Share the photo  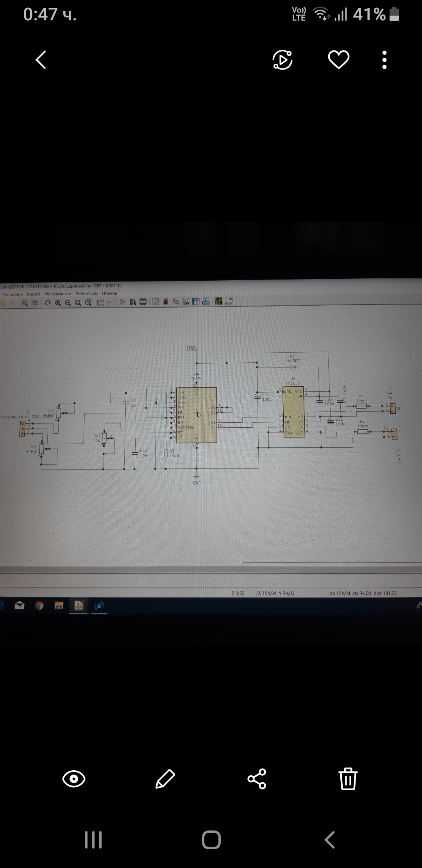point(257,779)
